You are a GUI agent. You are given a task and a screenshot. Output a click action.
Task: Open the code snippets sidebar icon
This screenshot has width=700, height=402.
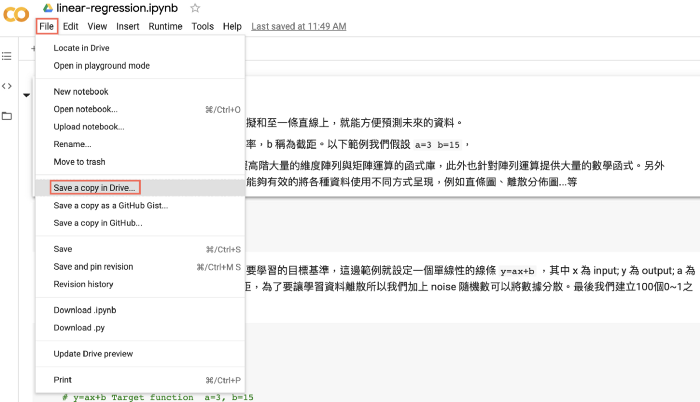7,86
